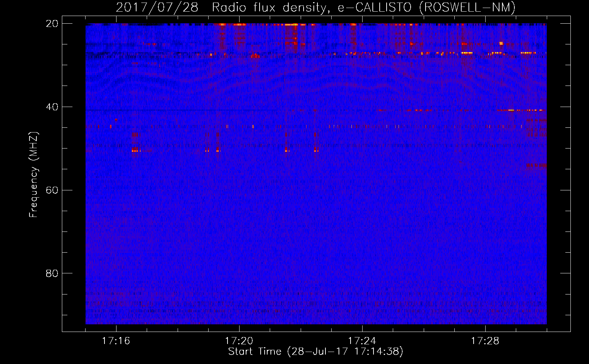
Task: Click the 17:20 time tick label
Action: click(x=239, y=341)
